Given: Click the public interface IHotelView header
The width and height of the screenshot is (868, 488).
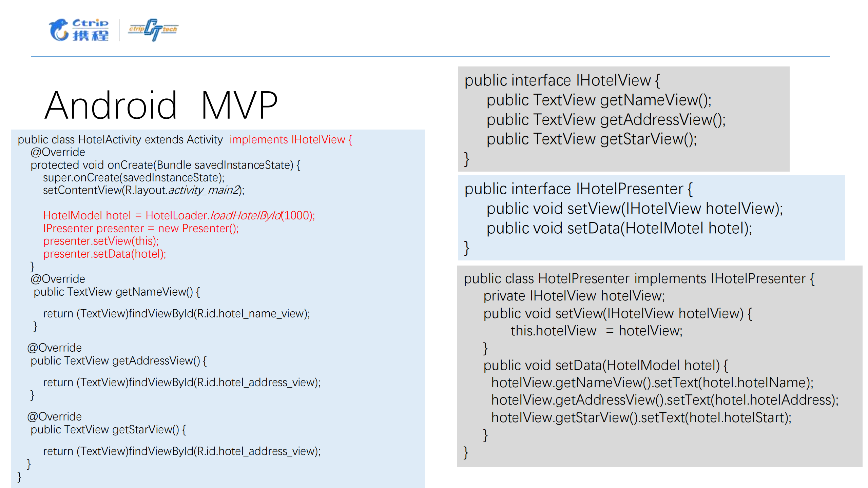Looking at the screenshot, I should coord(562,81).
